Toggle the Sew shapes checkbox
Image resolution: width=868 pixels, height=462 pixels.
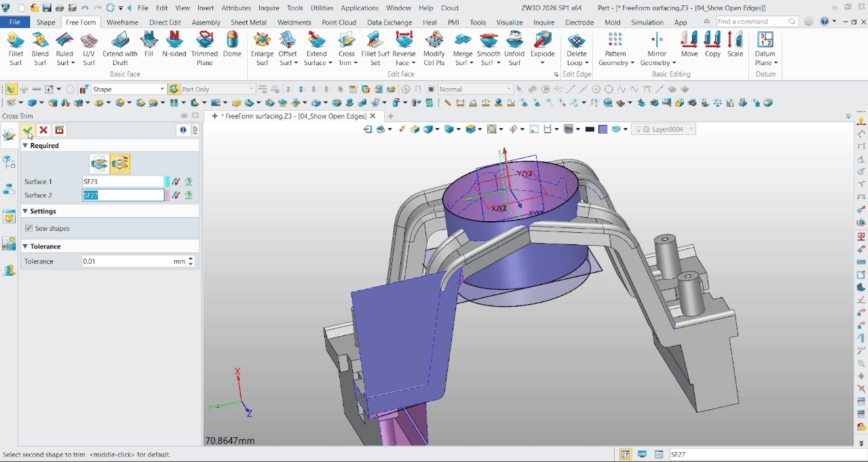(x=28, y=229)
